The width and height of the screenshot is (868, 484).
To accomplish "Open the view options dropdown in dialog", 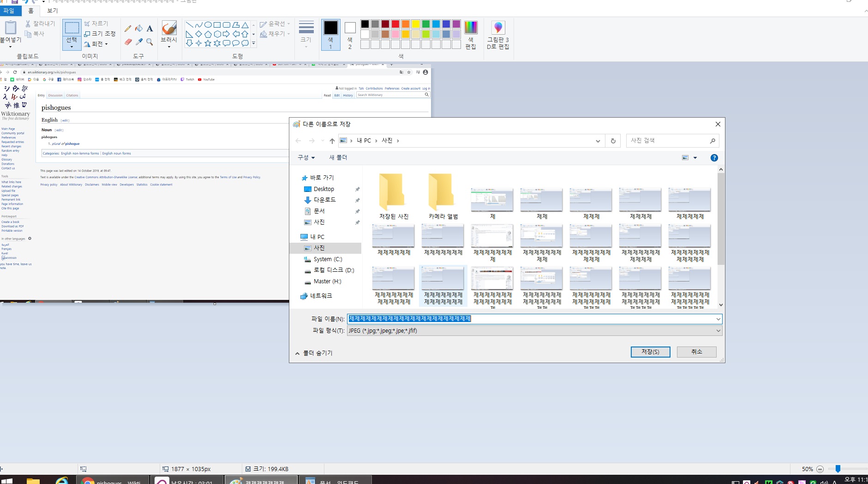I will tap(695, 158).
